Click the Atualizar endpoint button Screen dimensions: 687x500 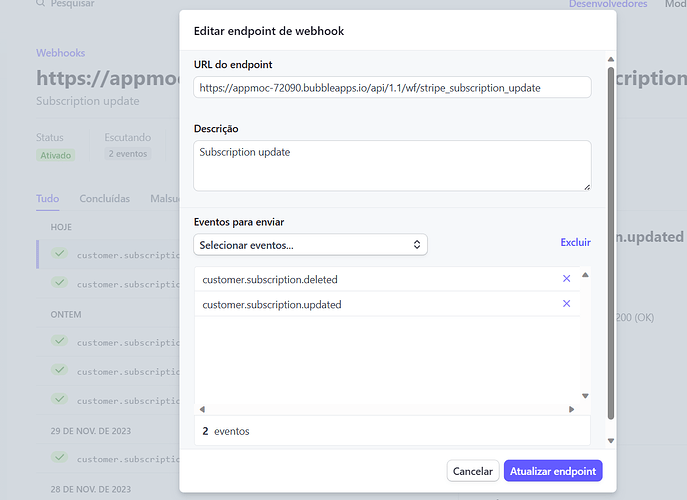[x=553, y=471]
